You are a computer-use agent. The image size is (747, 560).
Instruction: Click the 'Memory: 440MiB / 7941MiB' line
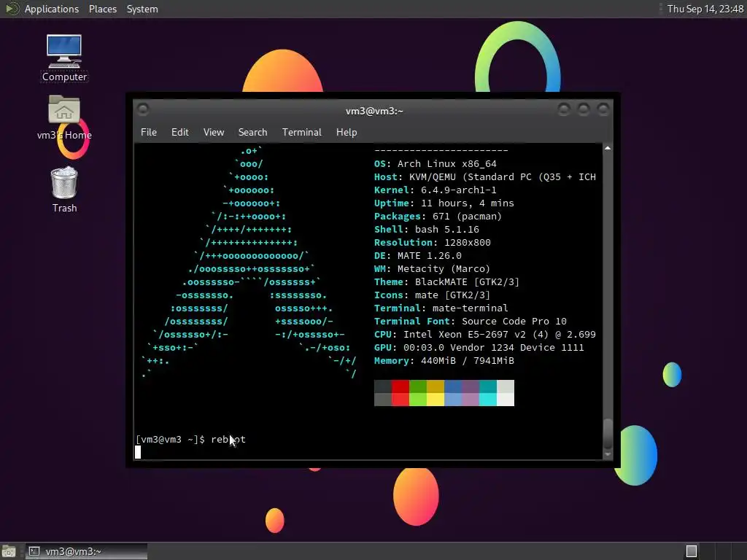[444, 361]
